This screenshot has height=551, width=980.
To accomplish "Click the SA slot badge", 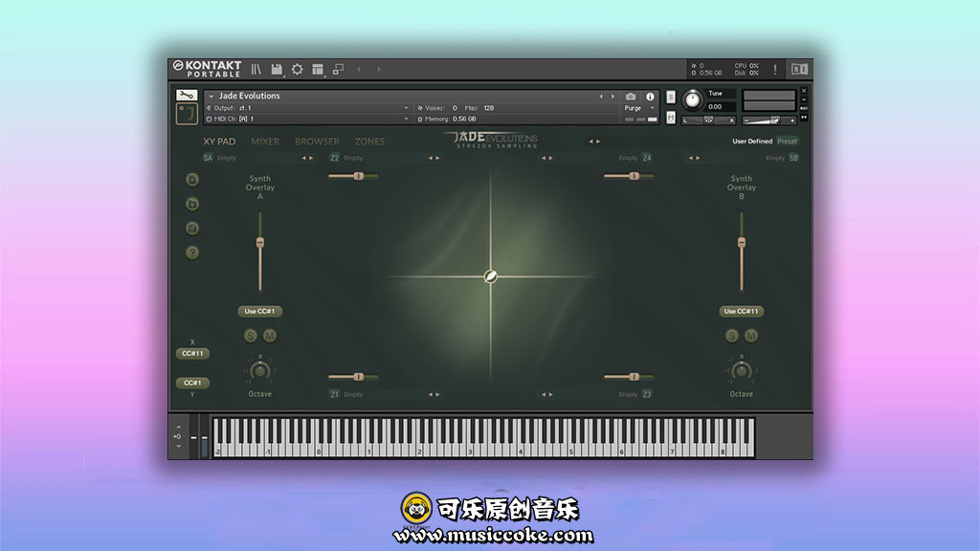I will click(x=208, y=158).
